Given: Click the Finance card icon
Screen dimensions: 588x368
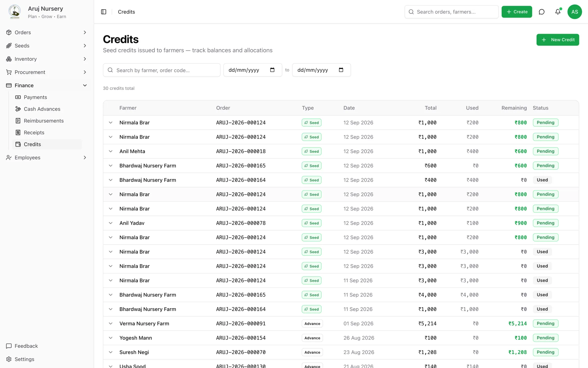Looking at the screenshot, I should [x=9, y=85].
